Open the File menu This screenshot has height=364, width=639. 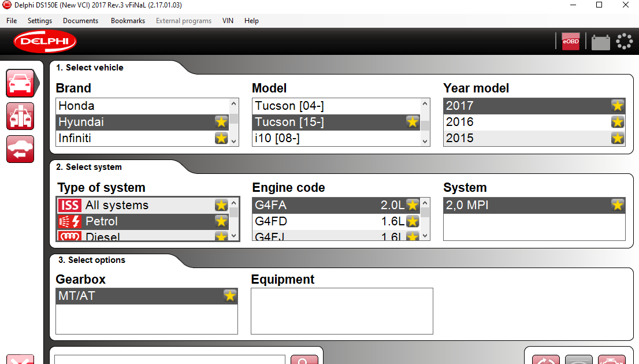pos(12,21)
